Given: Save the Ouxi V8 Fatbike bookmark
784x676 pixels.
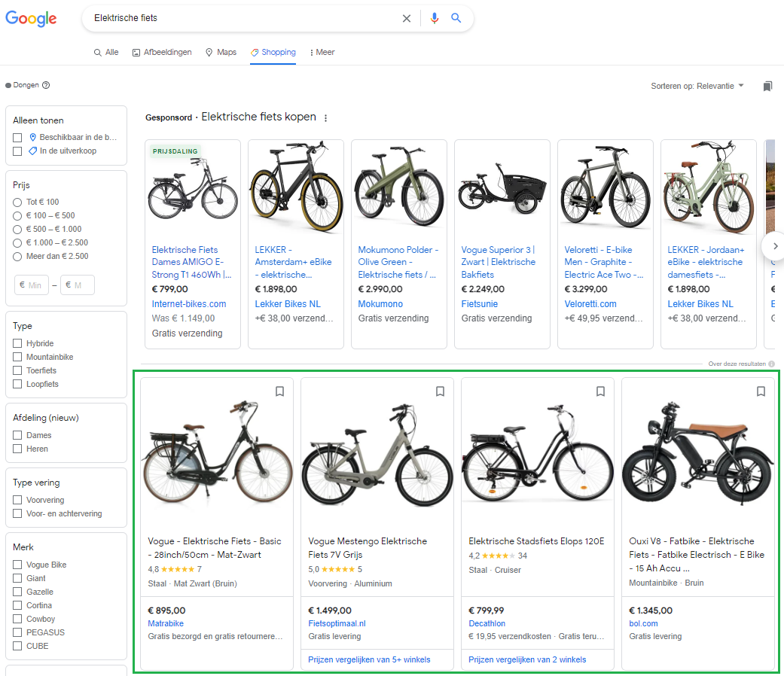Looking at the screenshot, I should [761, 391].
